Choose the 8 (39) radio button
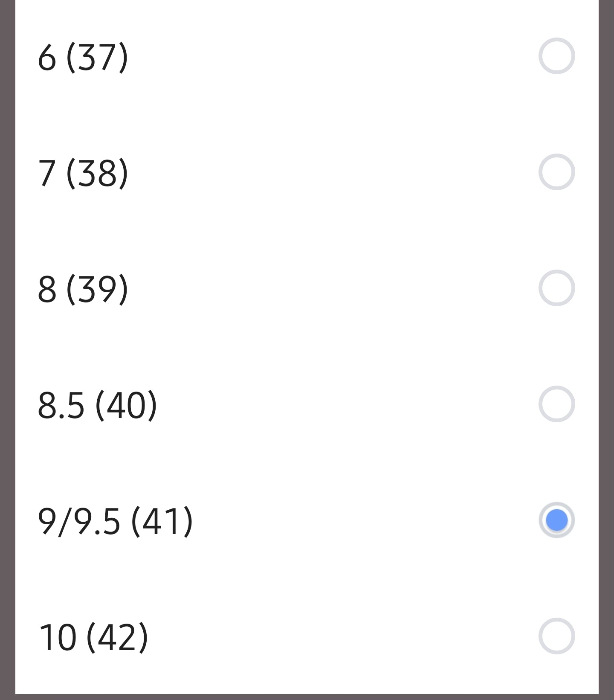The width and height of the screenshot is (614, 700). click(556, 288)
